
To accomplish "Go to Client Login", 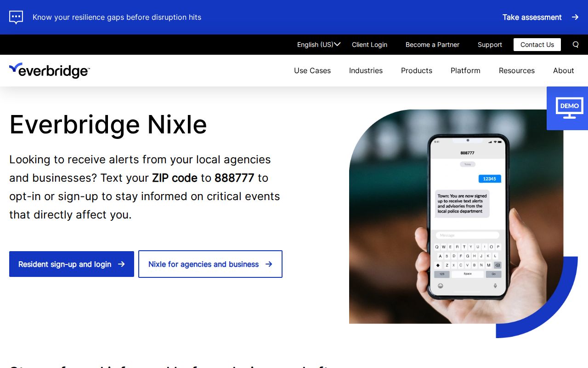I will (369, 45).
